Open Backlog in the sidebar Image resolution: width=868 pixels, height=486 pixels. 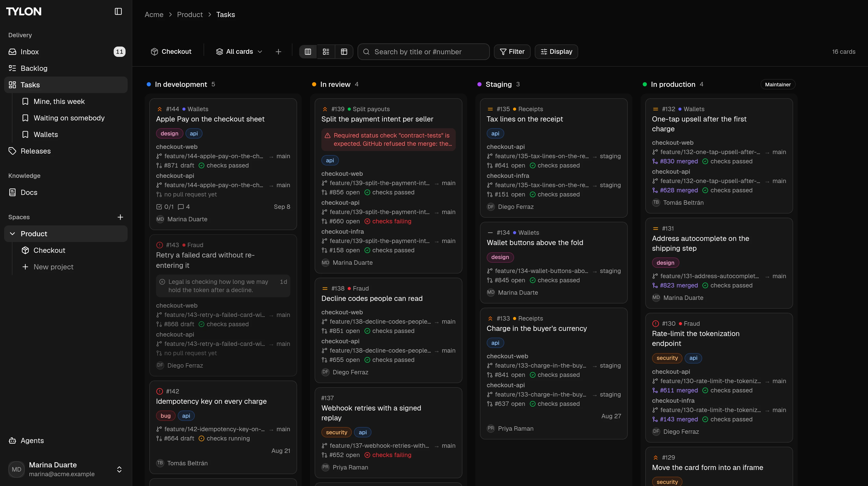point(66,68)
